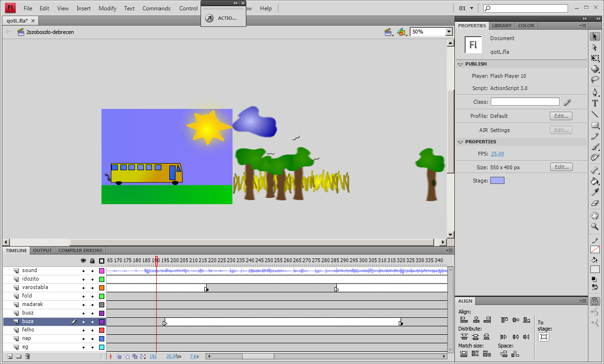
Task: Open the collapsed ACTIONS panel button
Action: click(223, 18)
